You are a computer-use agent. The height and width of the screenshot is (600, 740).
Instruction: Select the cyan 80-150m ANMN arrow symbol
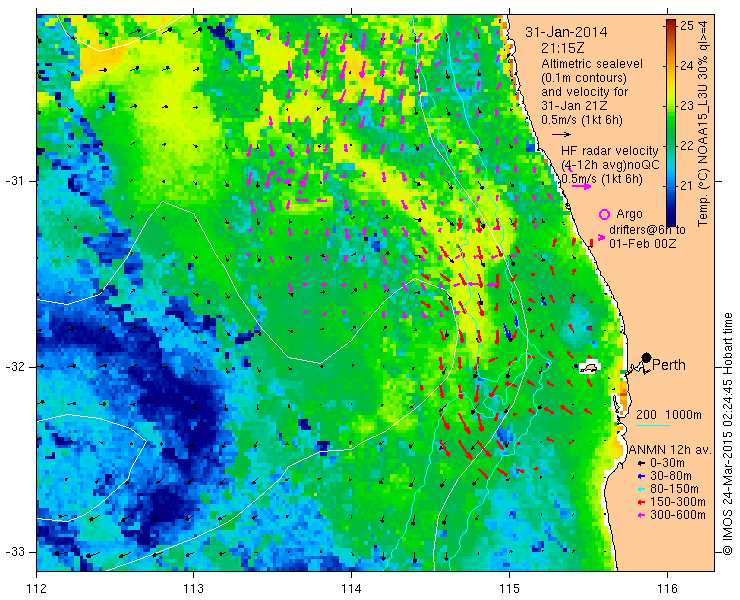click(640, 489)
